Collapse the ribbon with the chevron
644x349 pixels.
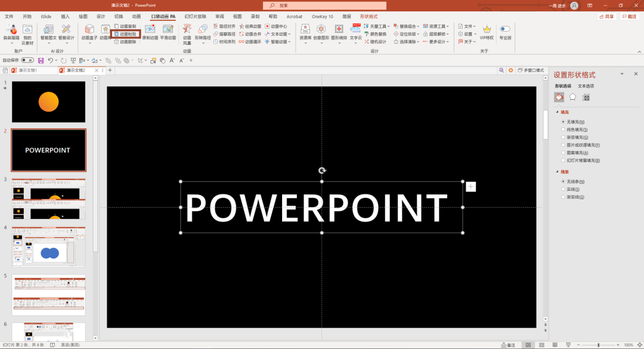click(x=639, y=52)
